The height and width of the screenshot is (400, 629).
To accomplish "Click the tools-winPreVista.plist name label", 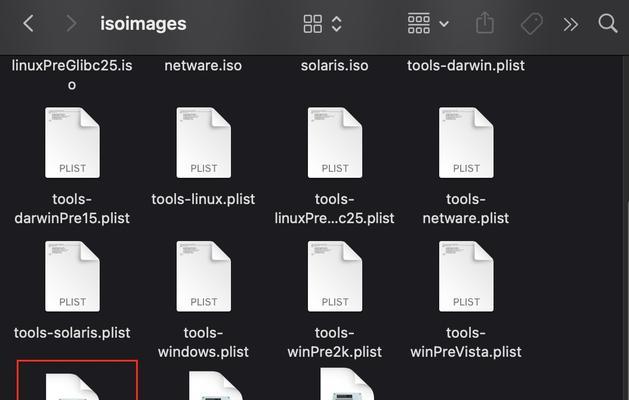I will click(x=466, y=342).
